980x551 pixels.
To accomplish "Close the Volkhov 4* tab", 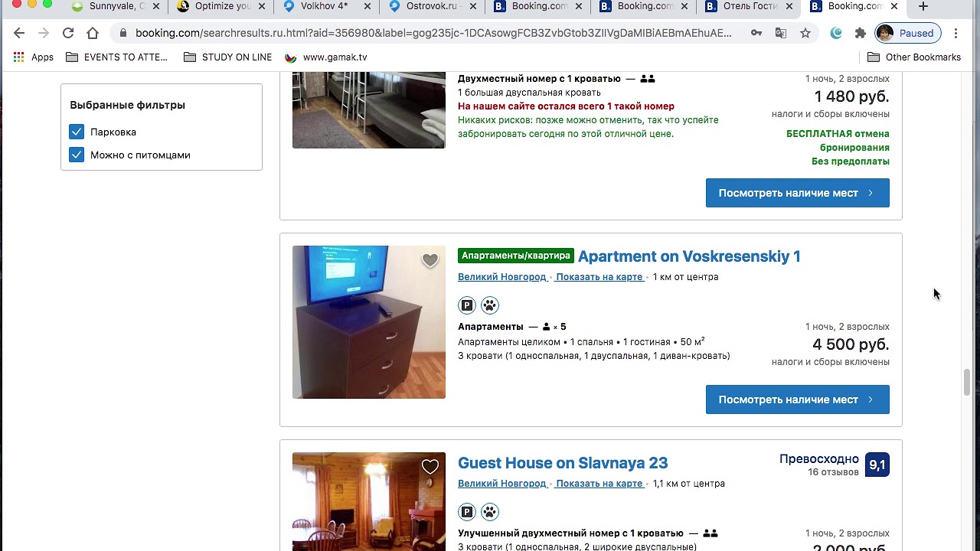I will (x=366, y=7).
